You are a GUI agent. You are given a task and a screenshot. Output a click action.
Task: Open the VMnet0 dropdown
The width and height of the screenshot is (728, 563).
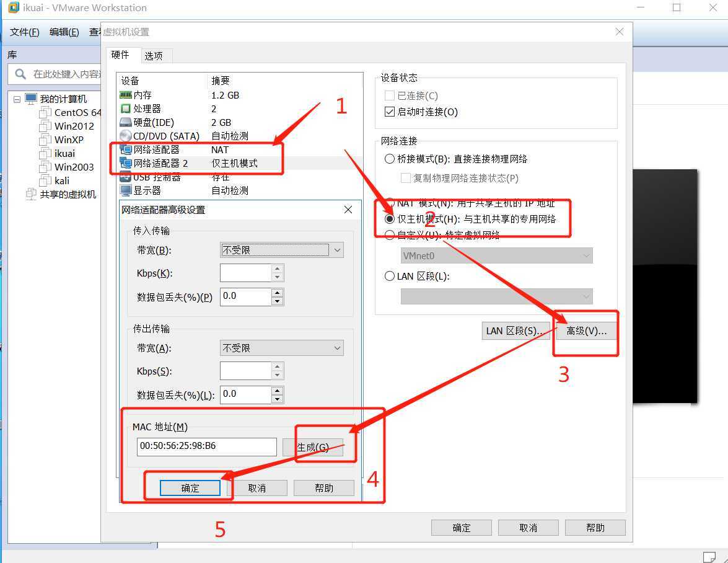(496, 255)
